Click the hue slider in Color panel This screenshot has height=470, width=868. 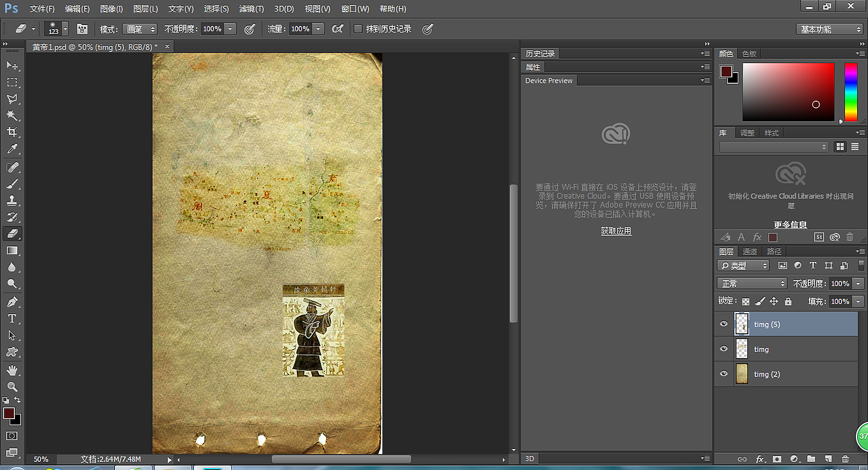point(850,92)
